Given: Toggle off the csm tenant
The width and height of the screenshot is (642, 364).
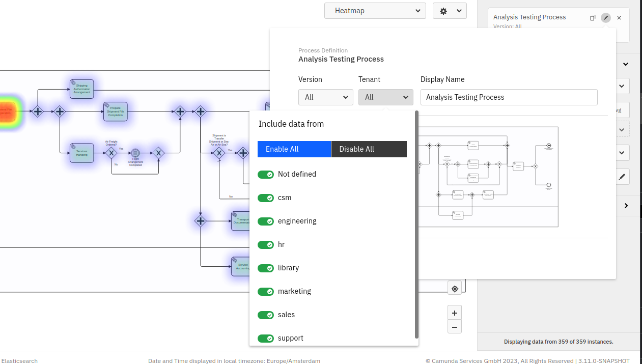Looking at the screenshot, I should [266, 198].
